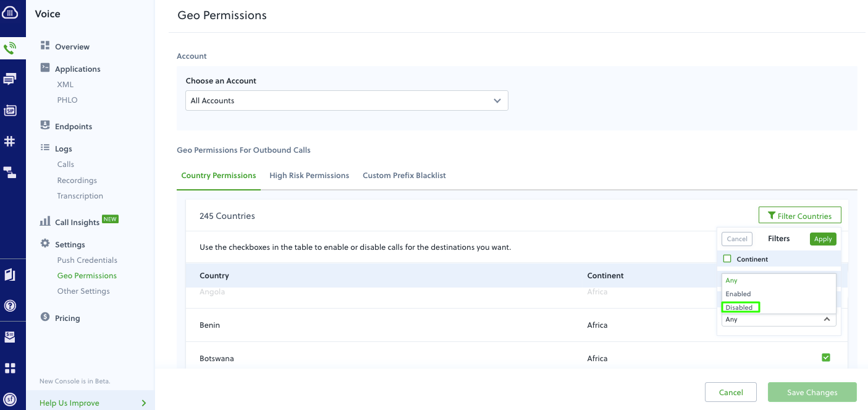Apply the selected filters

point(823,239)
